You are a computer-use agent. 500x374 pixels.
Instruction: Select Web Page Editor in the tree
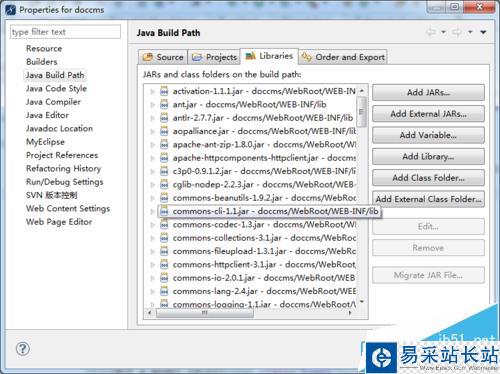(59, 222)
